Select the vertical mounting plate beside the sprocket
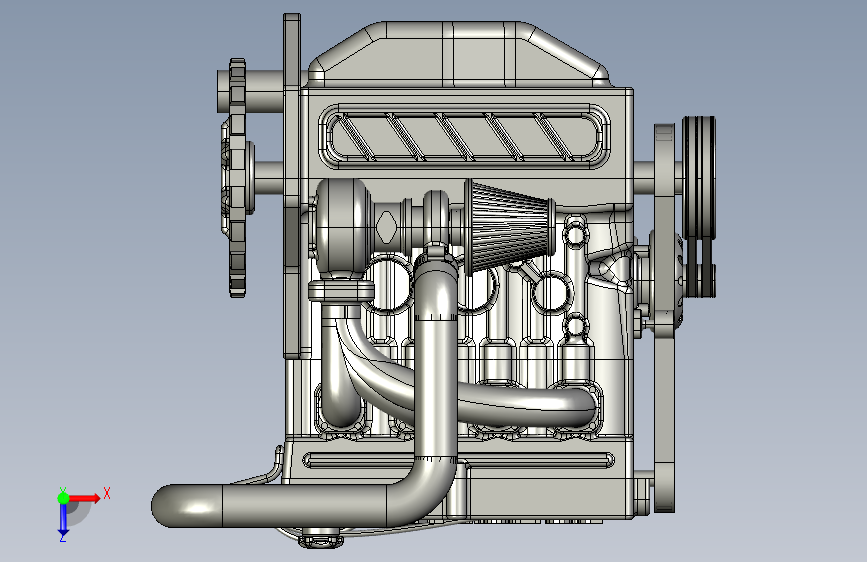The width and height of the screenshot is (867, 562). pyautogui.click(x=291, y=185)
